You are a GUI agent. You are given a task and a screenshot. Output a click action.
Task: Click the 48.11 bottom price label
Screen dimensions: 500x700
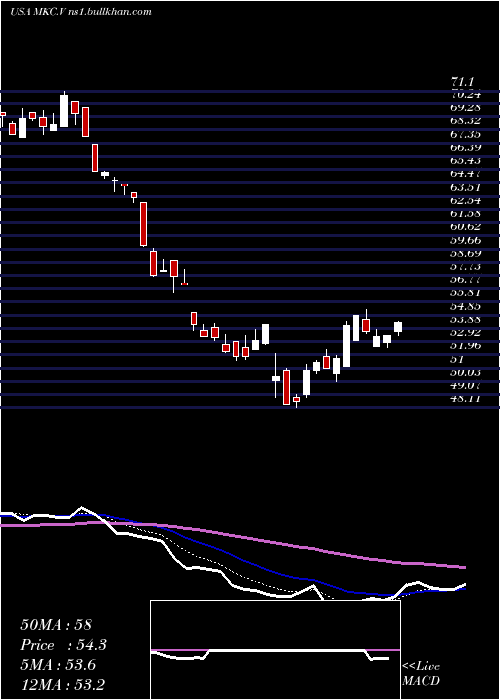[466, 398]
